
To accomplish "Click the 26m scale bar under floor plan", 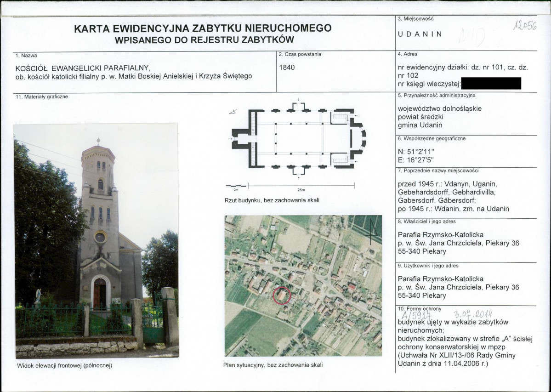I will 301,186.
